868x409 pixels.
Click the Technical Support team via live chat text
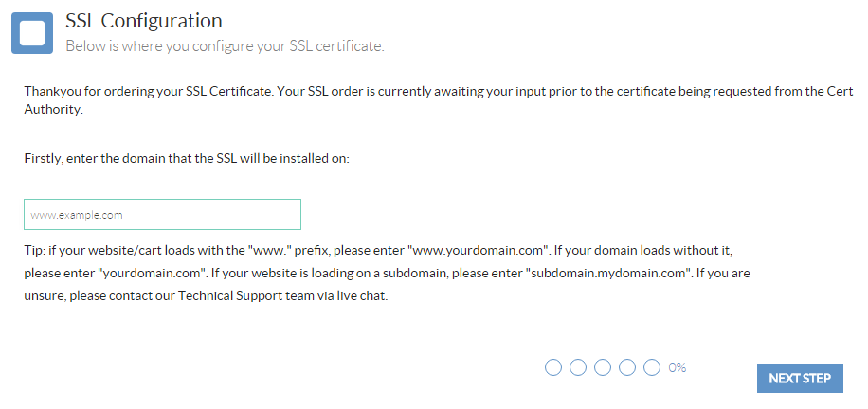[x=283, y=296]
